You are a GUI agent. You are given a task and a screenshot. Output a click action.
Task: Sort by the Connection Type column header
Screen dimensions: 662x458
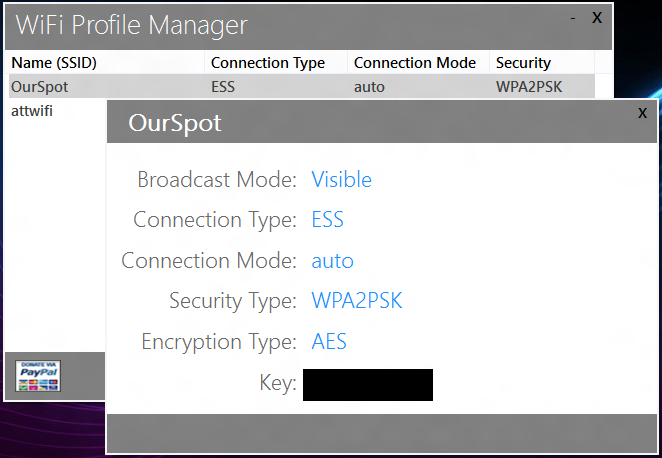268,63
